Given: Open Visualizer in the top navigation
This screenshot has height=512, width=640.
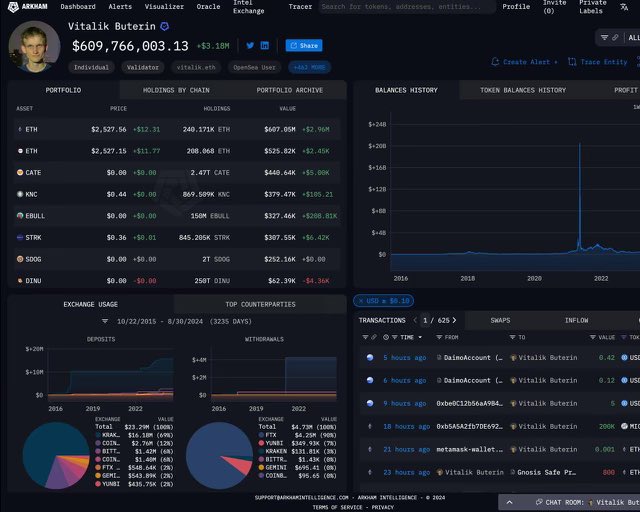Looking at the screenshot, I should pos(164,7).
